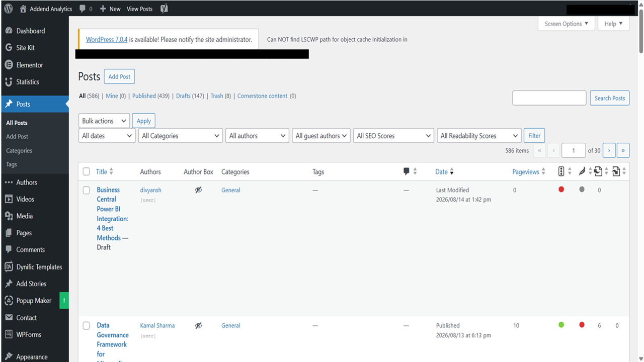The image size is (644, 362).
Task: Toggle author box visibility for divyansh's post
Action: click(x=199, y=190)
